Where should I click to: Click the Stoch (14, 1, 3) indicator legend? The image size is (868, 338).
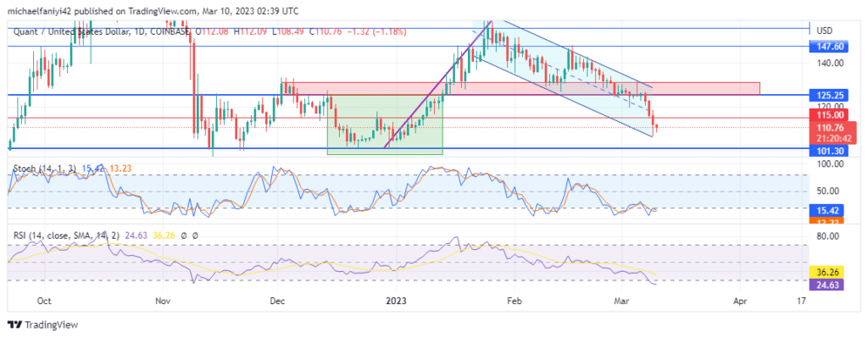click(46, 169)
